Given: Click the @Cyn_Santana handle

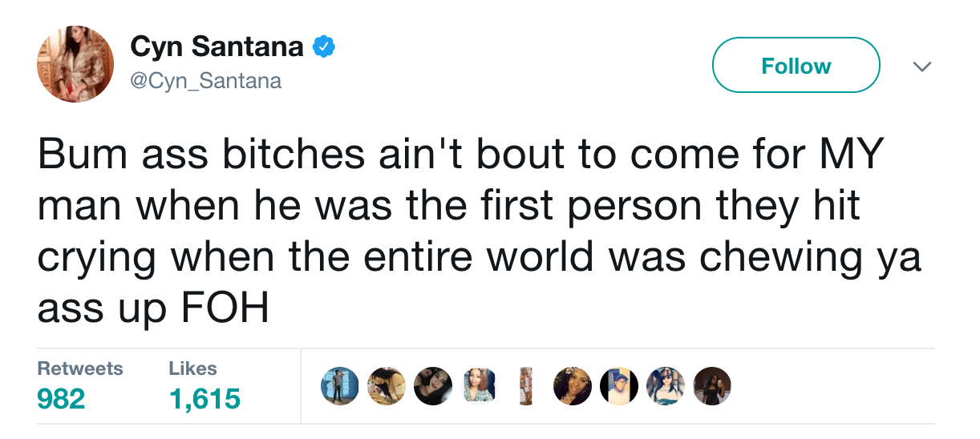Looking at the screenshot, I should click(x=206, y=81).
